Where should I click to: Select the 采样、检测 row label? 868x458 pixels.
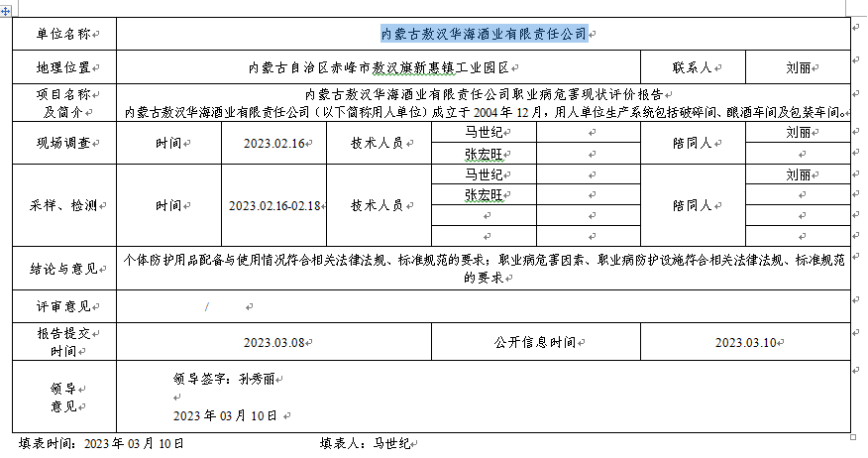pyautogui.click(x=63, y=205)
